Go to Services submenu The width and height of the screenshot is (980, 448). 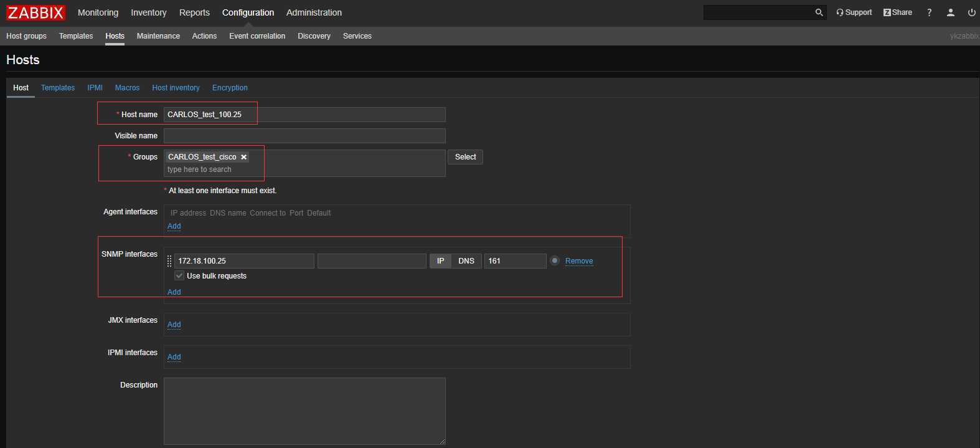coord(357,36)
